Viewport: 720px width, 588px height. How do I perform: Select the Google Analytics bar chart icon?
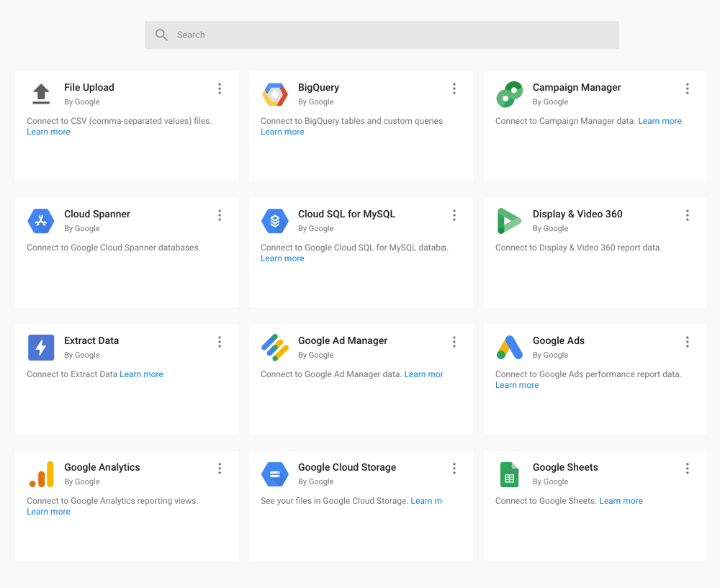coord(41,474)
